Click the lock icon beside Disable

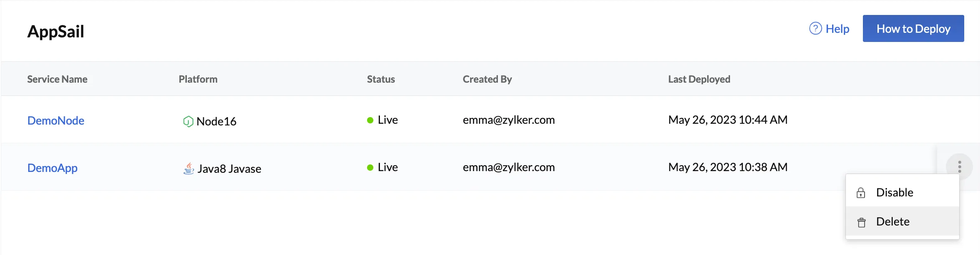click(861, 193)
